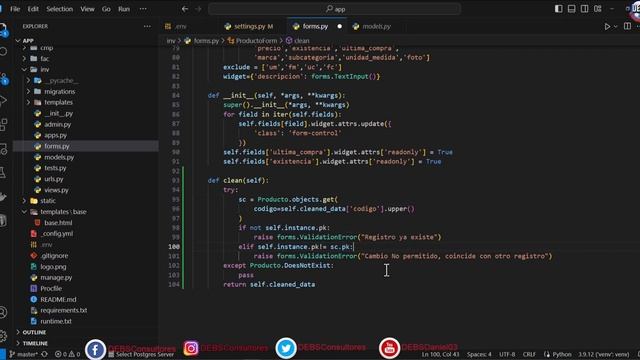Image resolution: width=640 pixels, height=360 pixels.
Task: Open the File menu
Action: [15, 9]
